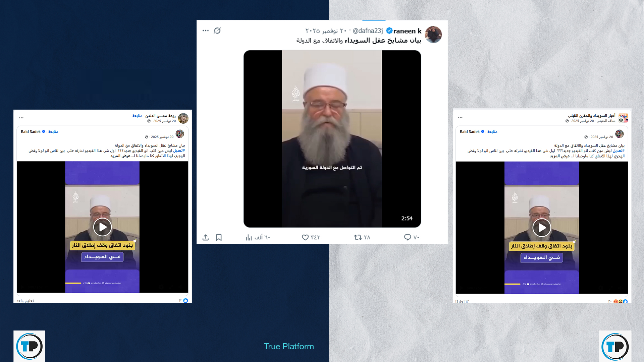Click raneen k's profile avatar
This screenshot has height=362, width=644.
pos(433,35)
